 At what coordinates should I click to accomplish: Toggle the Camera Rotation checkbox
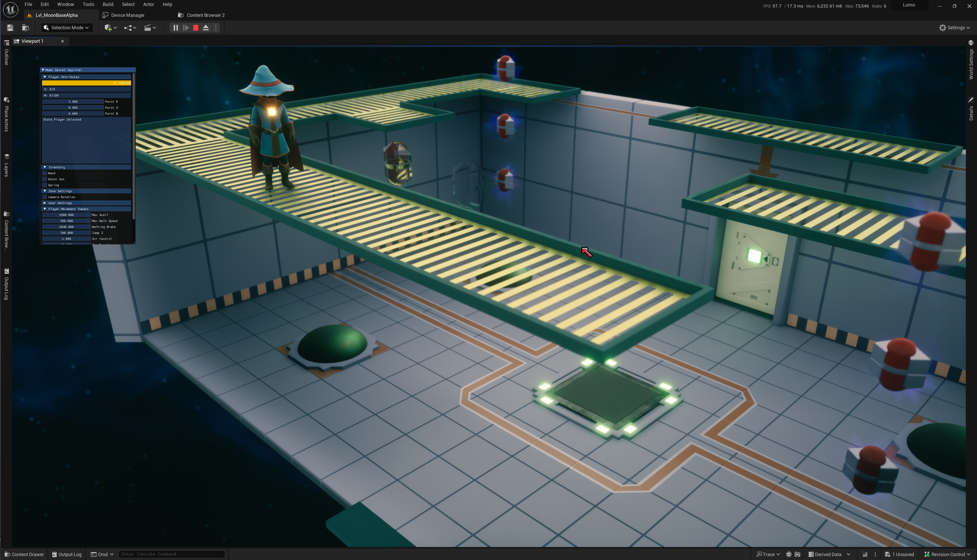tap(45, 197)
